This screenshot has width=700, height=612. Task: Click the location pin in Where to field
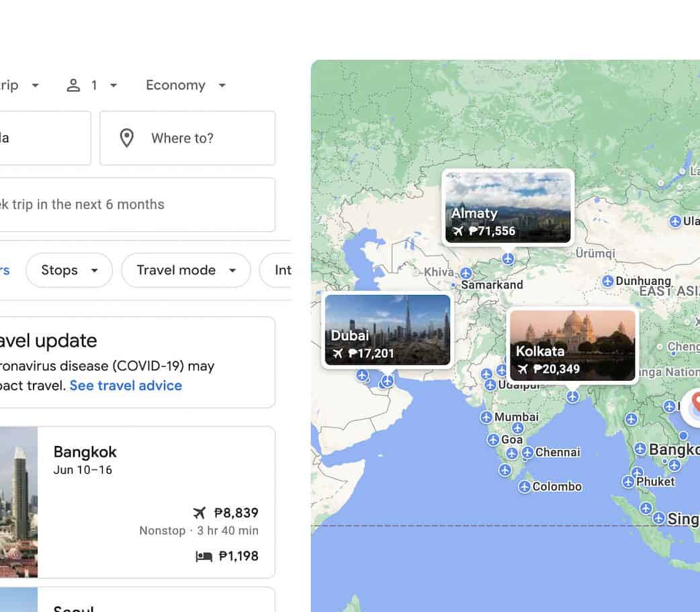[x=126, y=138]
